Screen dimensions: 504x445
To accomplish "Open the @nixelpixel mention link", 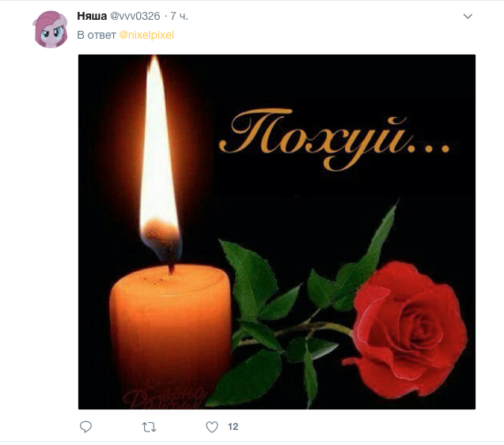I will click(146, 35).
